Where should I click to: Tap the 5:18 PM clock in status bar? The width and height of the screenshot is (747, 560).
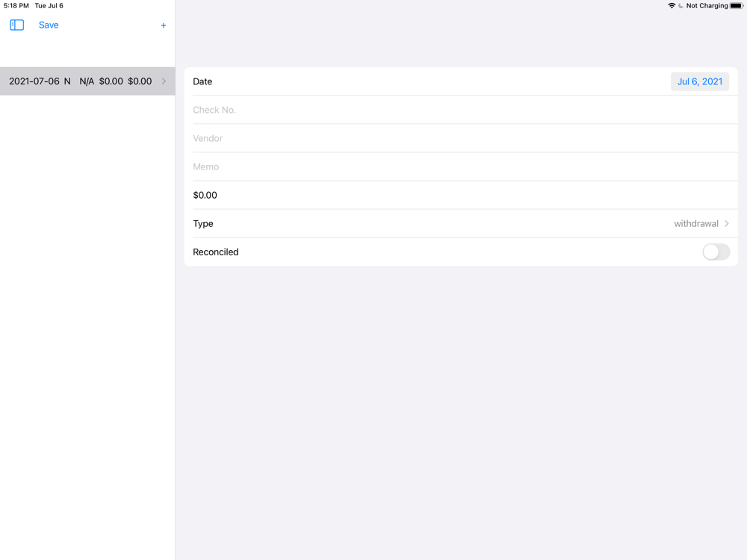coord(16,6)
